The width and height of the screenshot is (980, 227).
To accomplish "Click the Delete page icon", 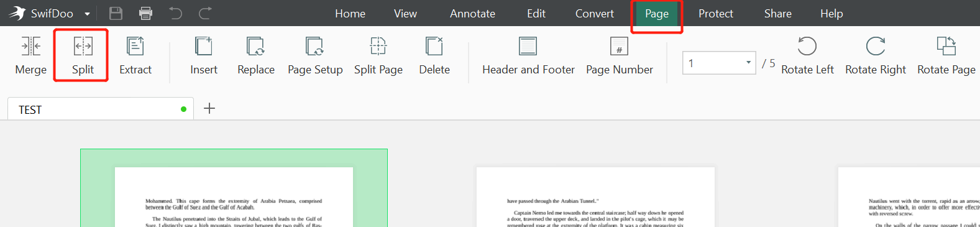I will tap(434, 47).
